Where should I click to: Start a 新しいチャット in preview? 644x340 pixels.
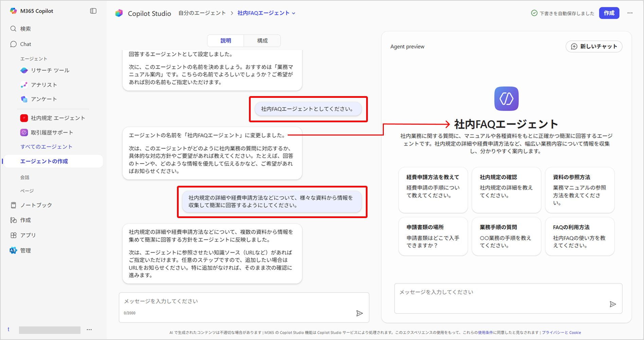click(x=594, y=47)
